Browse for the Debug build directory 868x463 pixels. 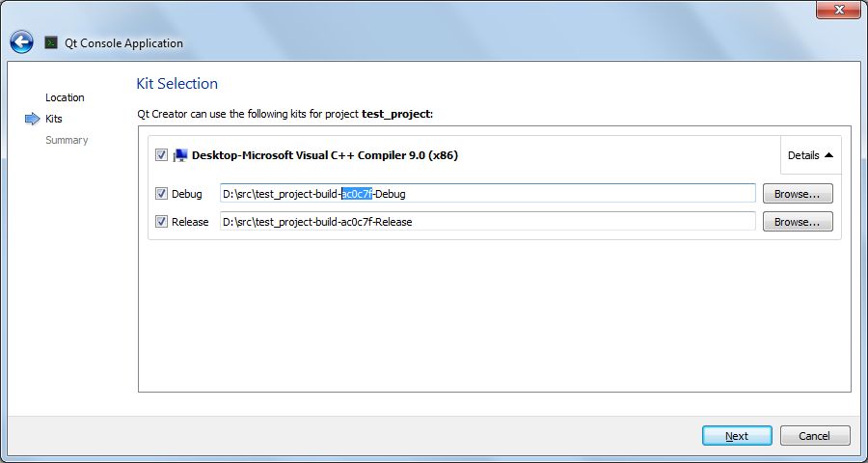tap(797, 194)
